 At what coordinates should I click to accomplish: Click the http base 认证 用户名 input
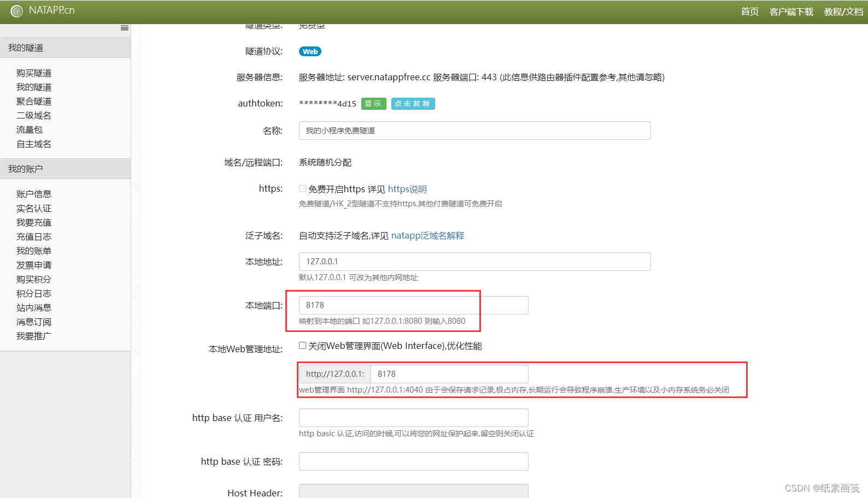pyautogui.click(x=413, y=418)
